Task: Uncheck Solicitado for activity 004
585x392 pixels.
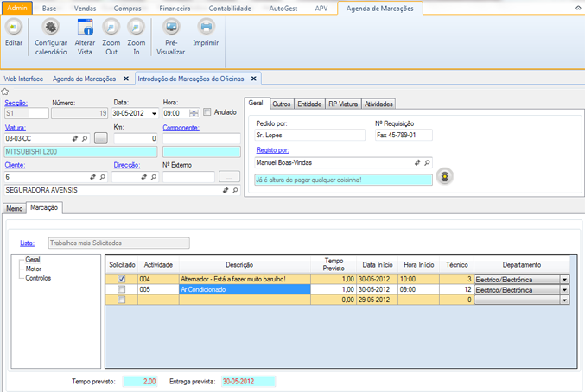Action: pyautogui.click(x=121, y=279)
